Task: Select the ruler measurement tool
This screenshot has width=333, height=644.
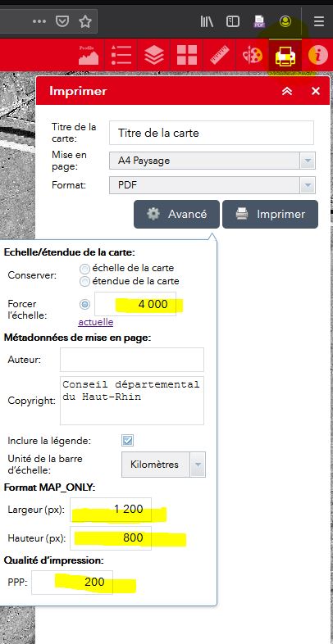Action: 220,55
